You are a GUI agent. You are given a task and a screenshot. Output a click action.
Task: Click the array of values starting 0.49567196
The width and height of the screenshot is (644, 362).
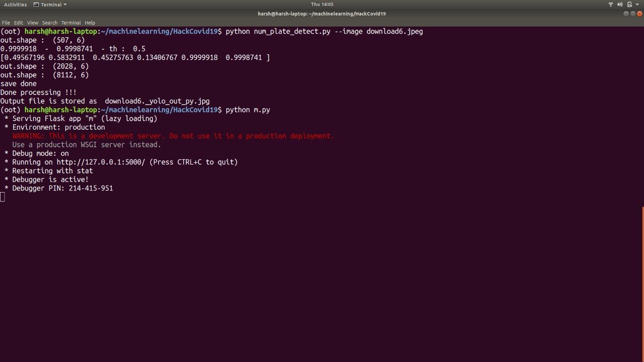pos(135,57)
